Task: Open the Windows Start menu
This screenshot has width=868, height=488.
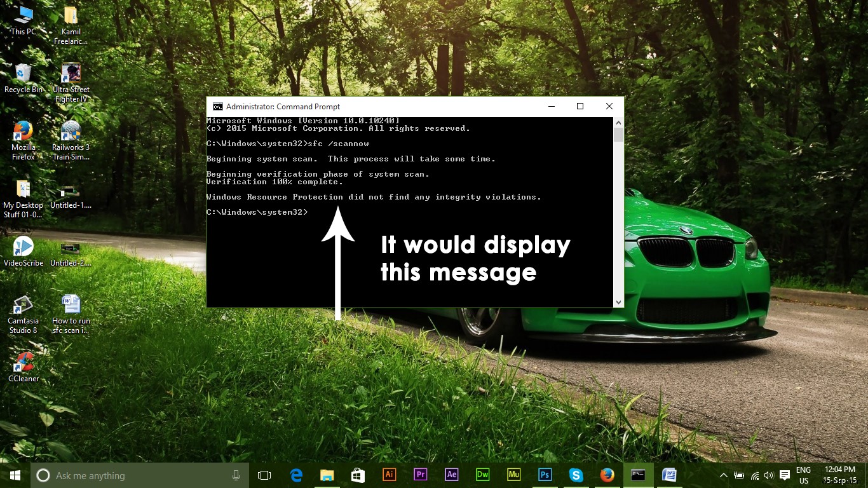Action: 15,475
